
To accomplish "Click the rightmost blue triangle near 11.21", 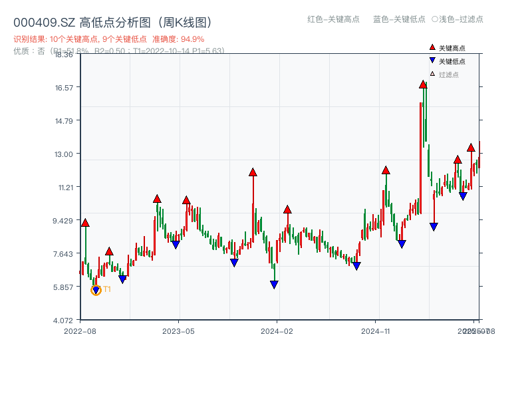I will point(464,196).
